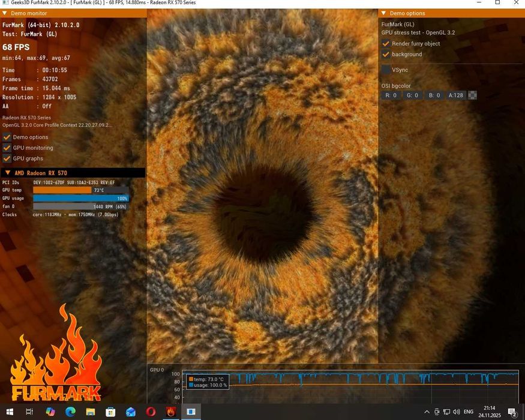This screenshot has width=525, height=420.
Task: Click the Frame time 15.044 ms row
Action: point(36,88)
